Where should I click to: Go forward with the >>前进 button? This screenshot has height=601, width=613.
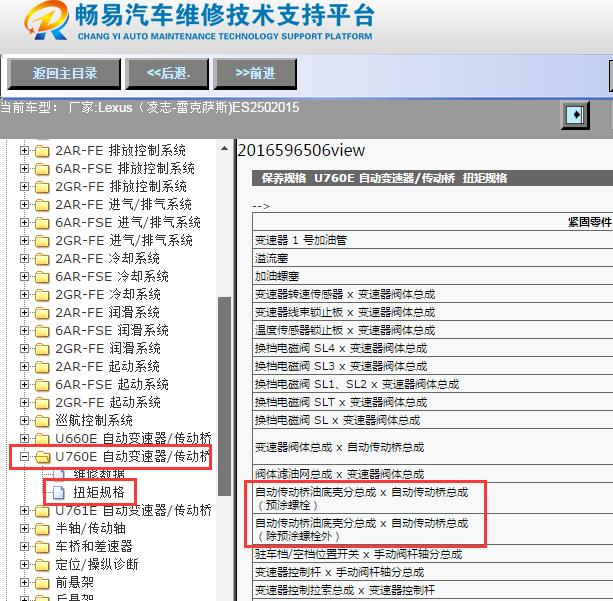click(x=255, y=73)
